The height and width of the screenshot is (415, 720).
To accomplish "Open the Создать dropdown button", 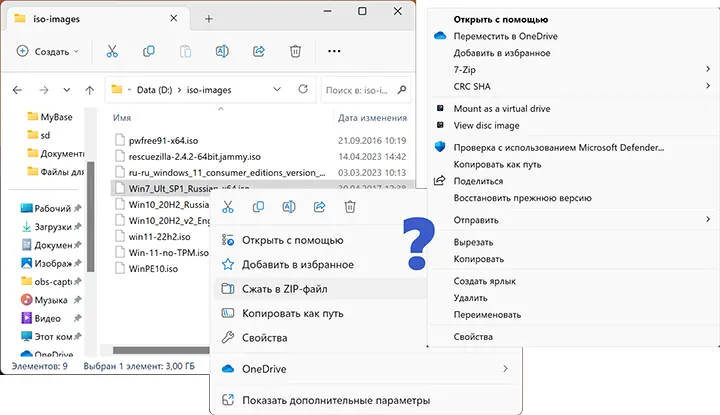I will click(x=48, y=51).
